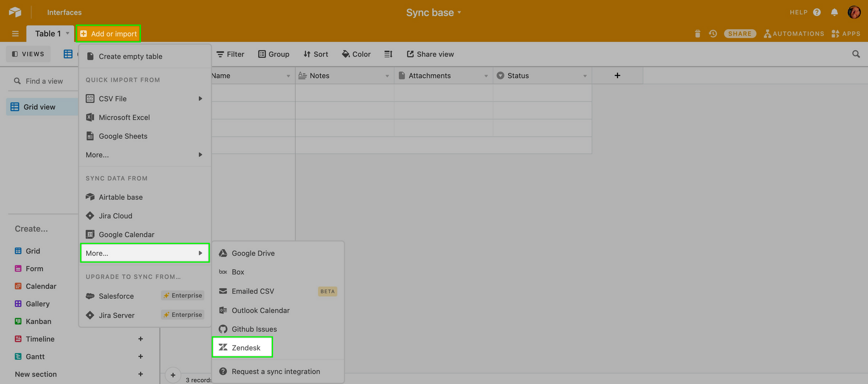Click Share view button
This screenshot has width=868, height=384.
pyautogui.click(x=430, y=54)
